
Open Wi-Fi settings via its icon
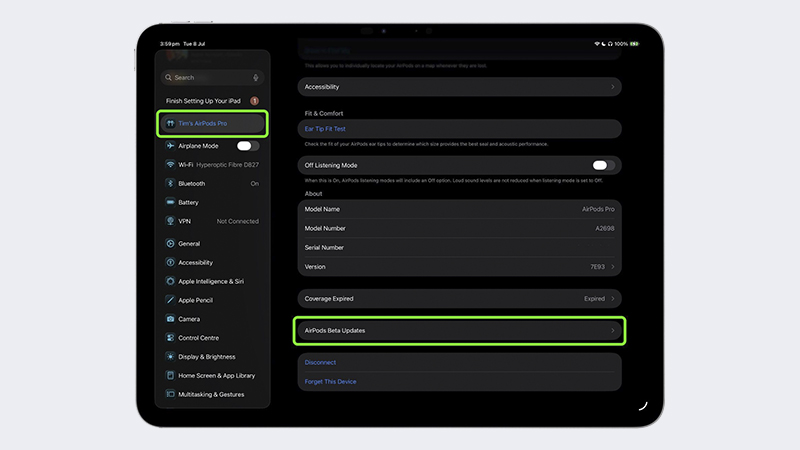171,165
